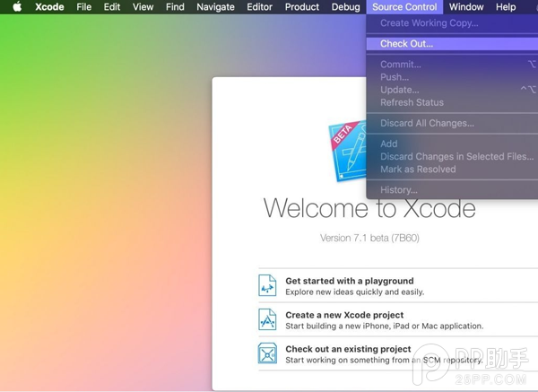Open the View menu
538x392 pixels.
click(x=143, y=7)
